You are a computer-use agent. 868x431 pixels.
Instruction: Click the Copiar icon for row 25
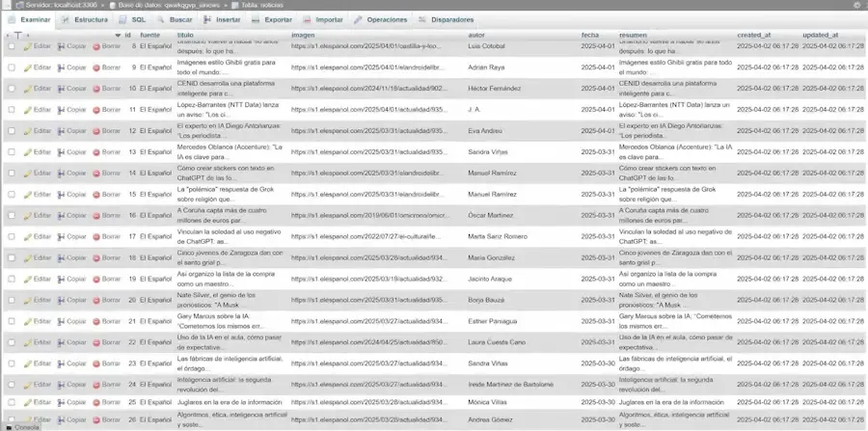click(x=62, y=402)
